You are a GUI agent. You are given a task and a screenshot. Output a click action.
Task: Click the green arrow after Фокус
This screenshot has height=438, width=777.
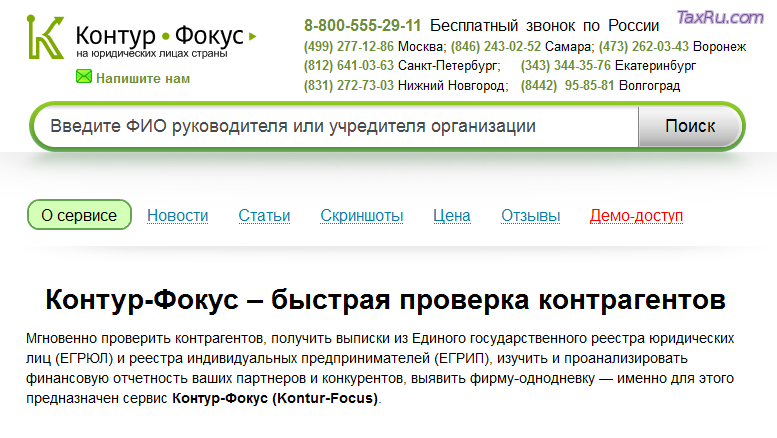(252, 36)
